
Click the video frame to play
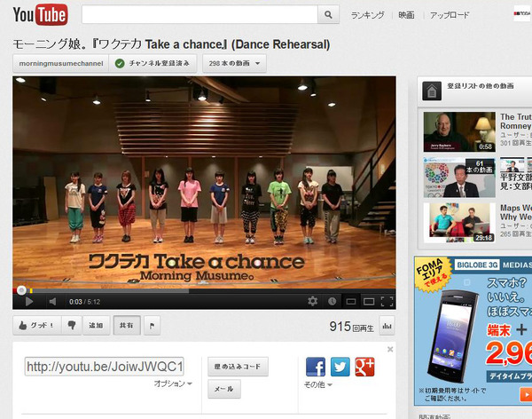[x=204, y=182]
